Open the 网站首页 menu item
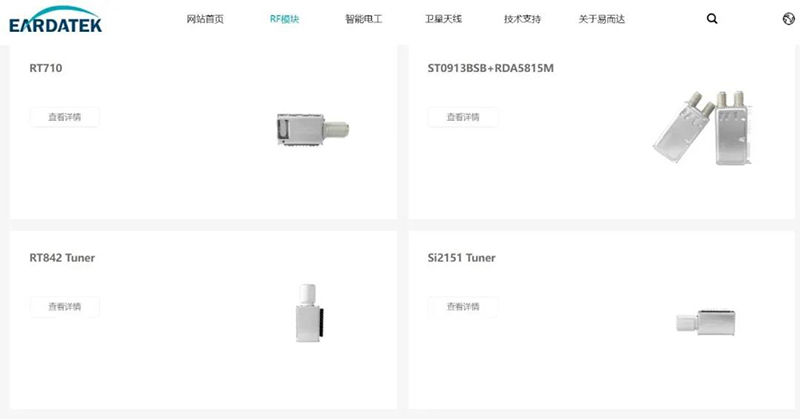Viewport: 800px width, 419px height. pos(205,19)
